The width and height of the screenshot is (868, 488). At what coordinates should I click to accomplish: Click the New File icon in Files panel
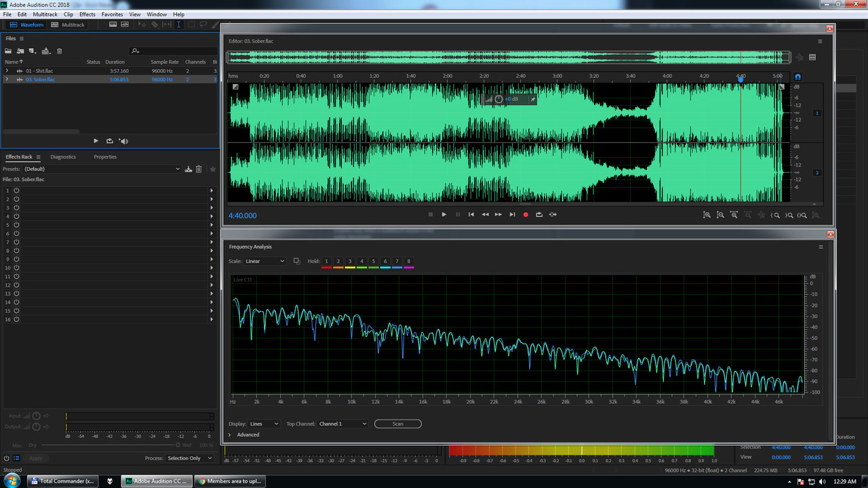coord(33,51)
